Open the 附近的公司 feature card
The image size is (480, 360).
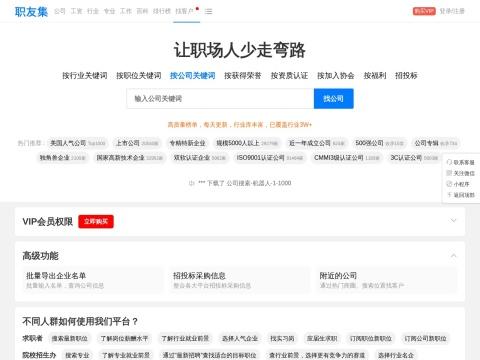coord(386,280)
